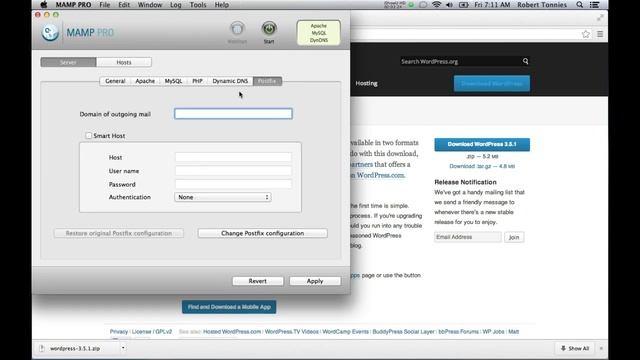This screenshot has width=640, height=360.
Task: Open the Edit menu
Action: click(x=124, y=5)
